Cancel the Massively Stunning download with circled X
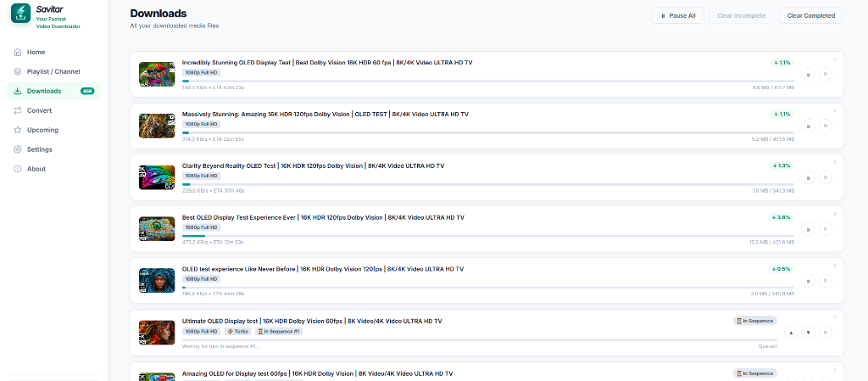The width and height of the screenshot is (868, 381). click(x=826, y=126)
